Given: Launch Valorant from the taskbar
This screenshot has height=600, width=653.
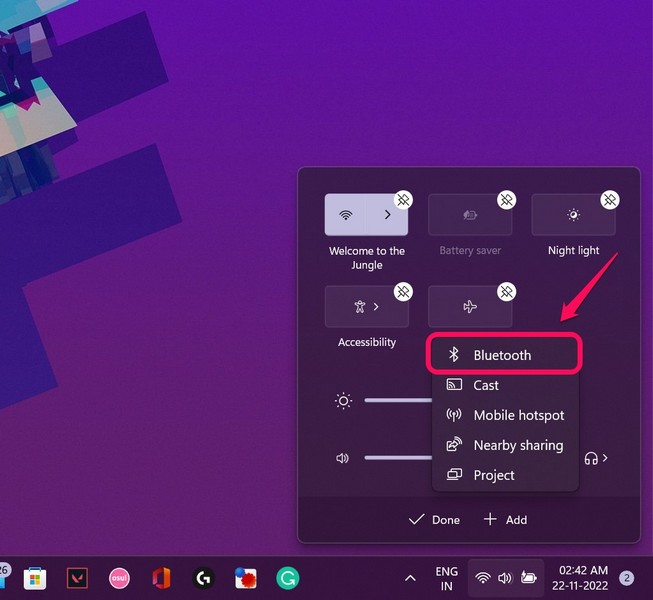Looking at the screenshot, I should 77,578.
